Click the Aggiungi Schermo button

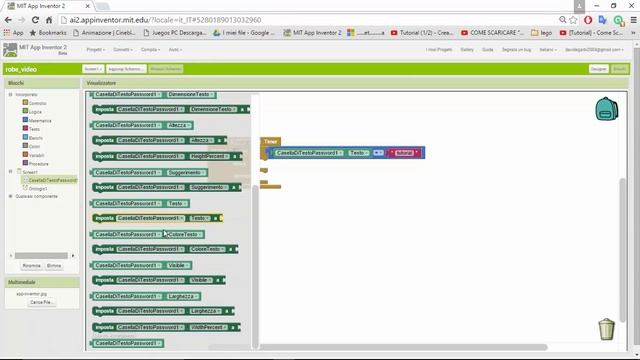point(126,69)
